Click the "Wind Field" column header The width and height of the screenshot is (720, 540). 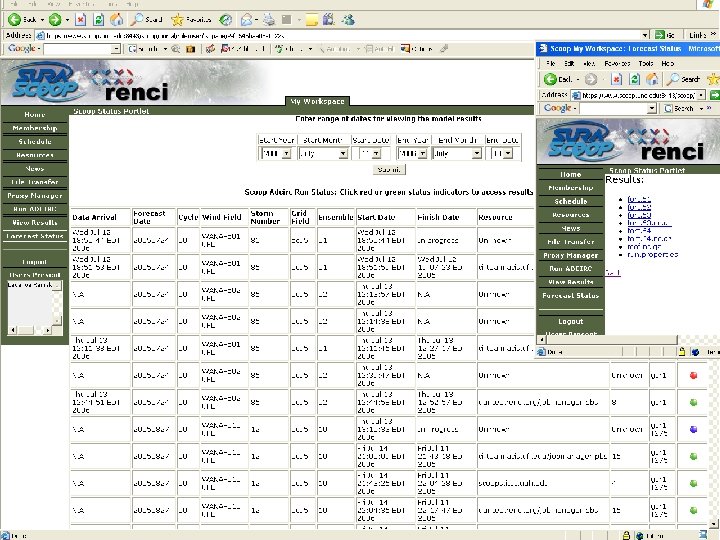(221, 218)
